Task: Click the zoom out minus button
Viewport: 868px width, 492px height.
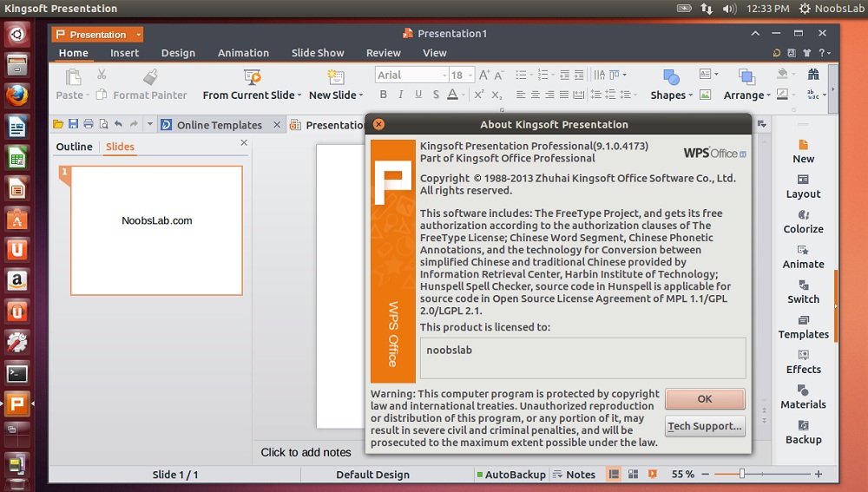Action: pos(705,474)
